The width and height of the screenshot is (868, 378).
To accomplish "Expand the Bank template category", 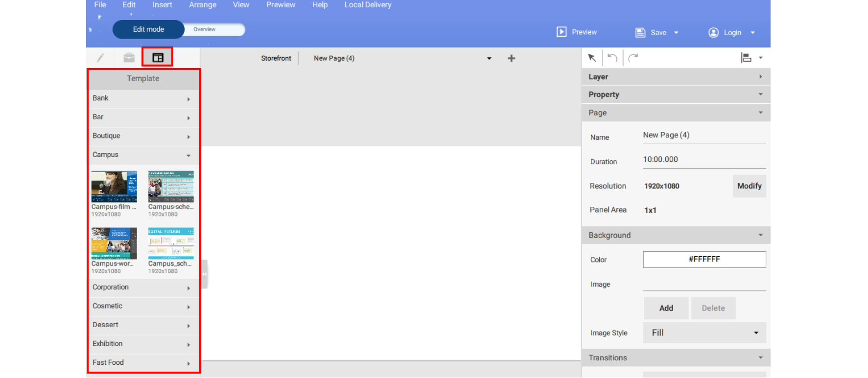I will (143, 98).
